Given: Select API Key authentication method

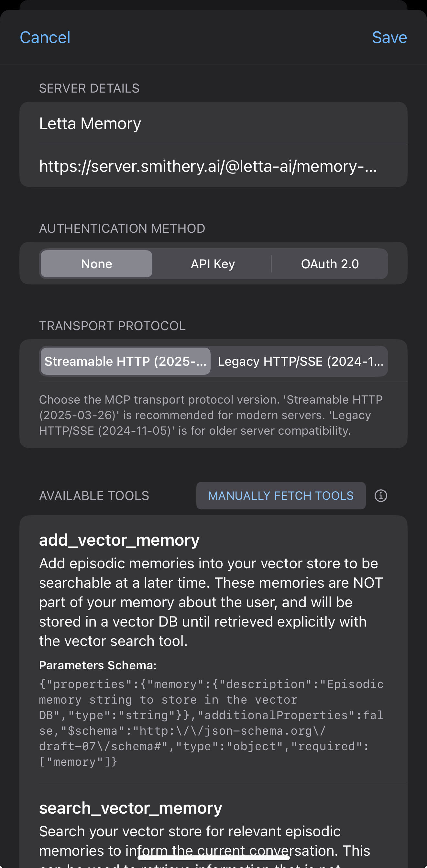Looking at the screenshot, I should 212,264.
